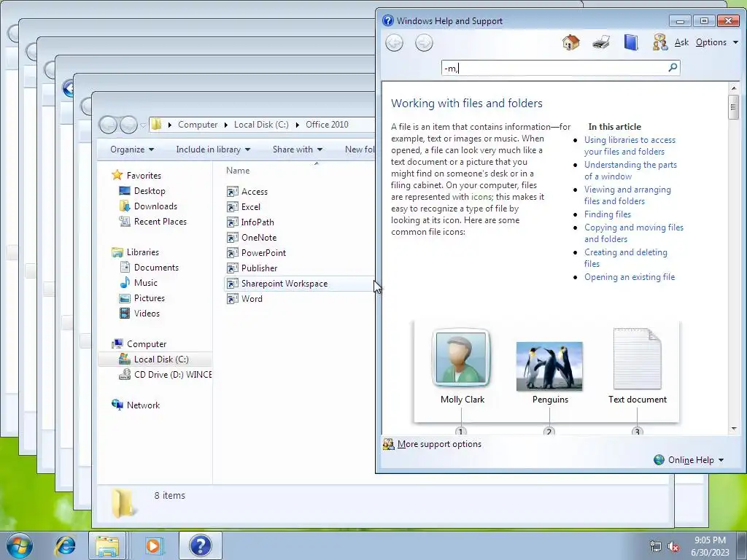The width and height of the screenshot is (747, 560).
Task: Open Windows Media Player taskbar icon
Action: [154, 545]
